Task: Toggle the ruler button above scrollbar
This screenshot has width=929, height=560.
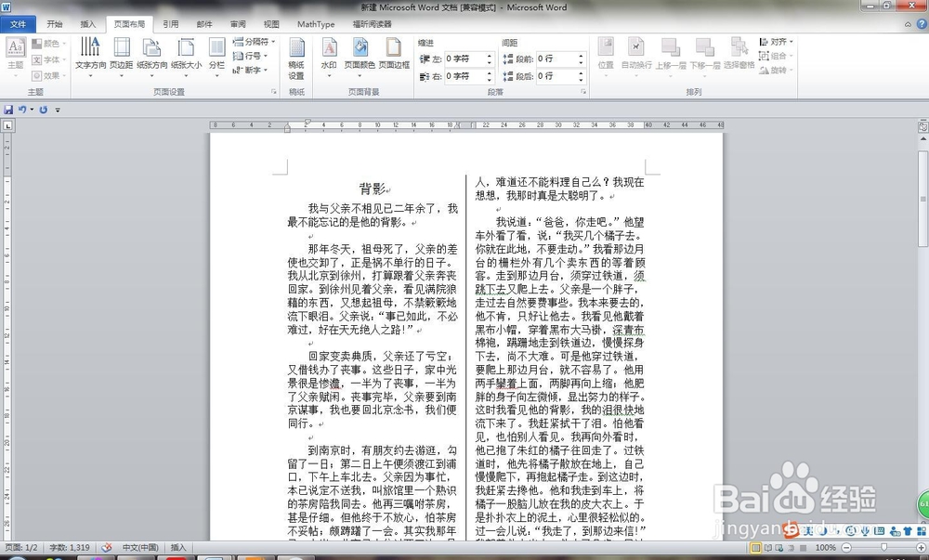Action: (x=922, y=126)
